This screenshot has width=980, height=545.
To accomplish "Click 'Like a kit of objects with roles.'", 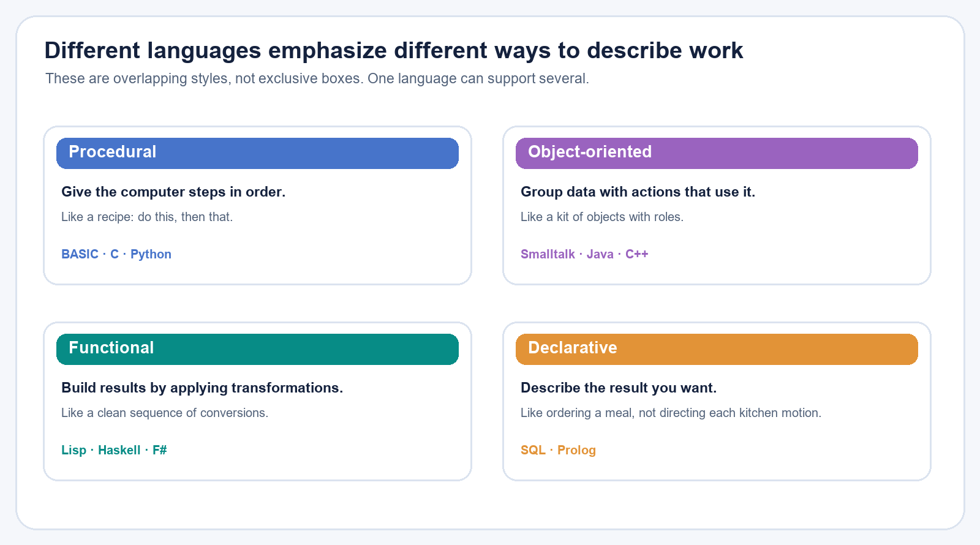I will coord(602,217).
